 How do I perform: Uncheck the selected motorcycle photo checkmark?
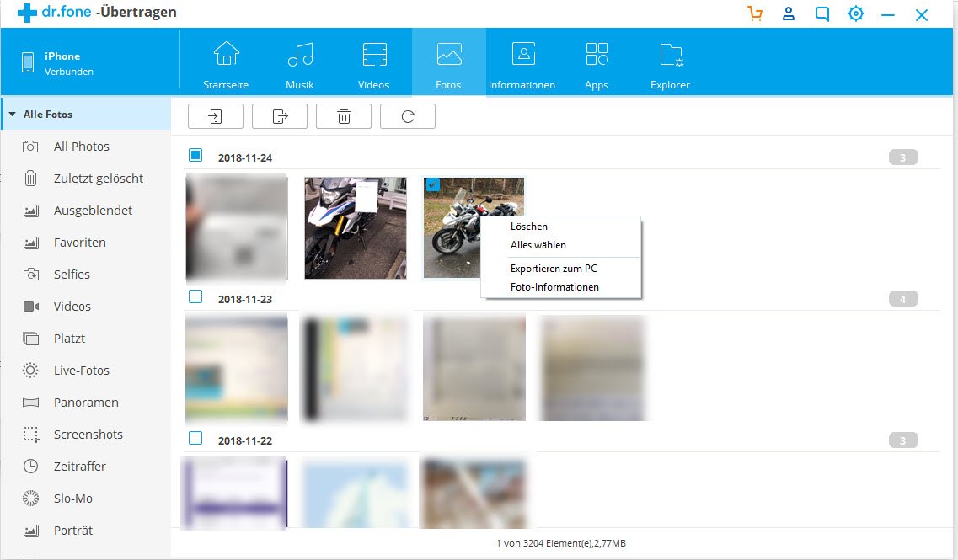(x=432, y=184)
